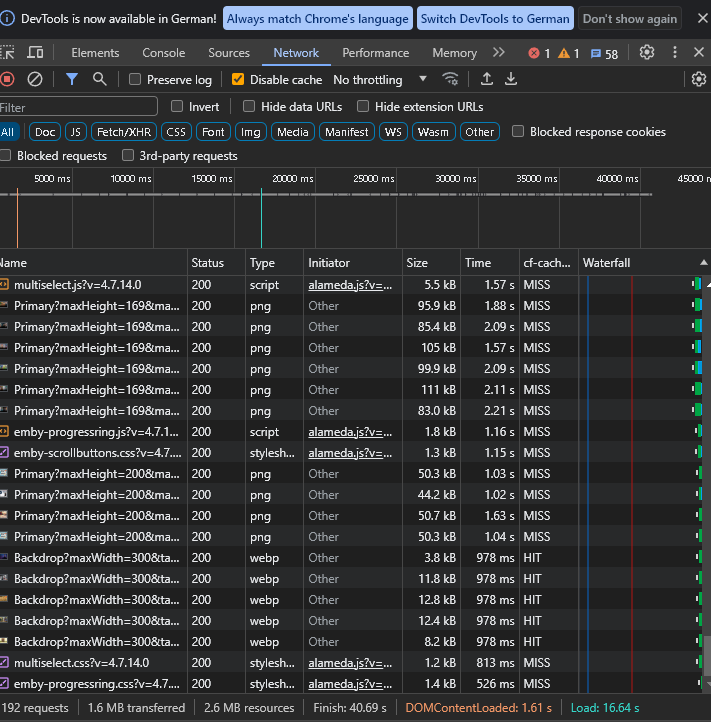Click into the Filter text field

78,106
